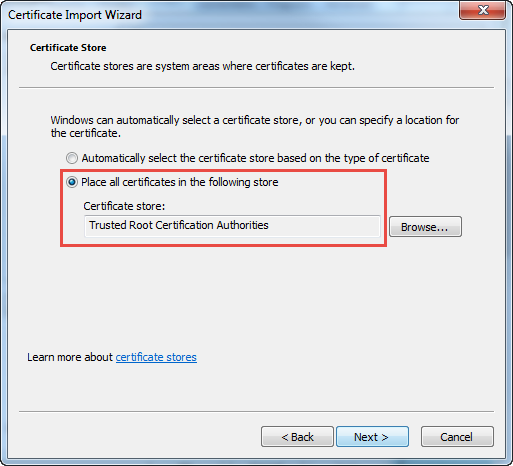
Task: Click the Trusted Root Certification Authorities entry
Action: pos(179,225)
